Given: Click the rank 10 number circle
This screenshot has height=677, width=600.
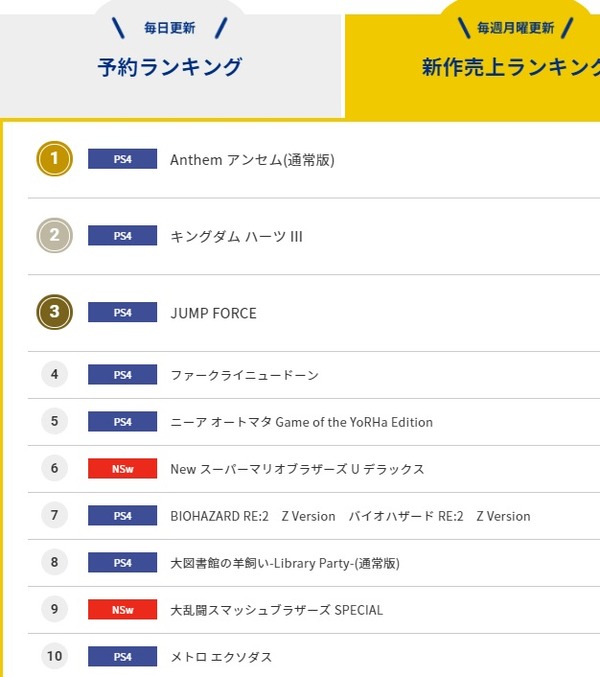Looking at the screenshot, I should [x=54, y=656].
